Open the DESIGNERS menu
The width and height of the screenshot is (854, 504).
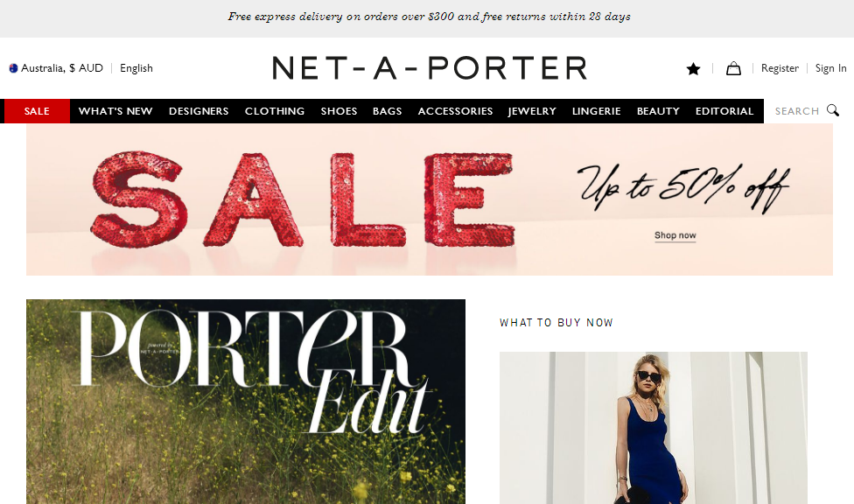point(199,111)
